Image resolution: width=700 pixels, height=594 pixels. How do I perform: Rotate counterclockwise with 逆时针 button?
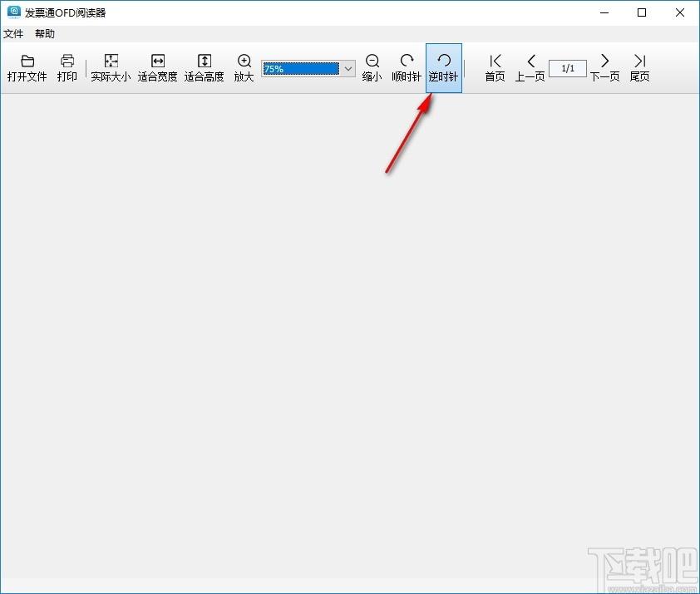point(444,68)
